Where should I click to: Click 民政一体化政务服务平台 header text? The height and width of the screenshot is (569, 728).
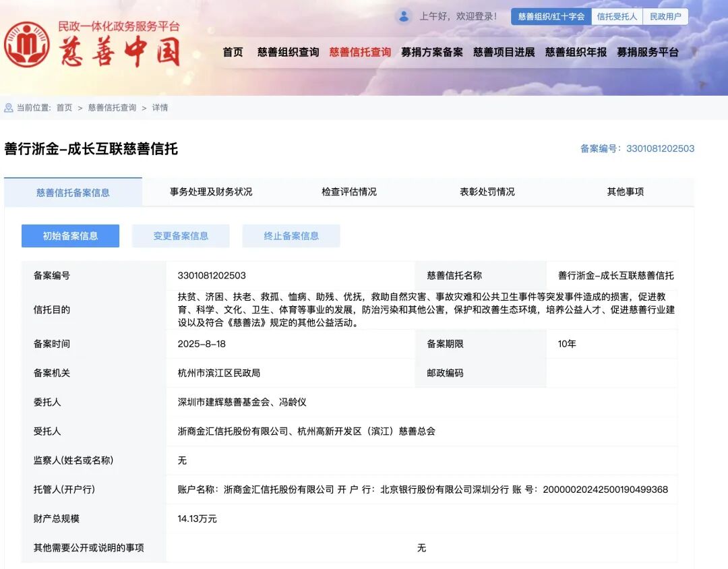click(119, 26)
